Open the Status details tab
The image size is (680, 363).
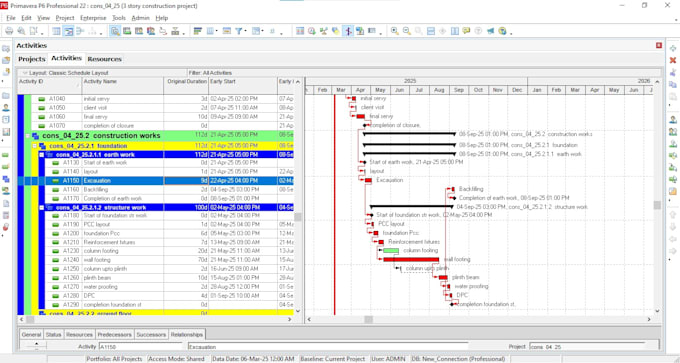[x=53, y=335]
